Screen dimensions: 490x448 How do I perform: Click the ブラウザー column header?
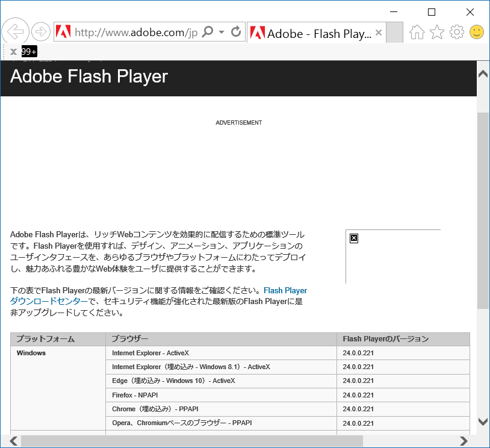coord(222,339)
